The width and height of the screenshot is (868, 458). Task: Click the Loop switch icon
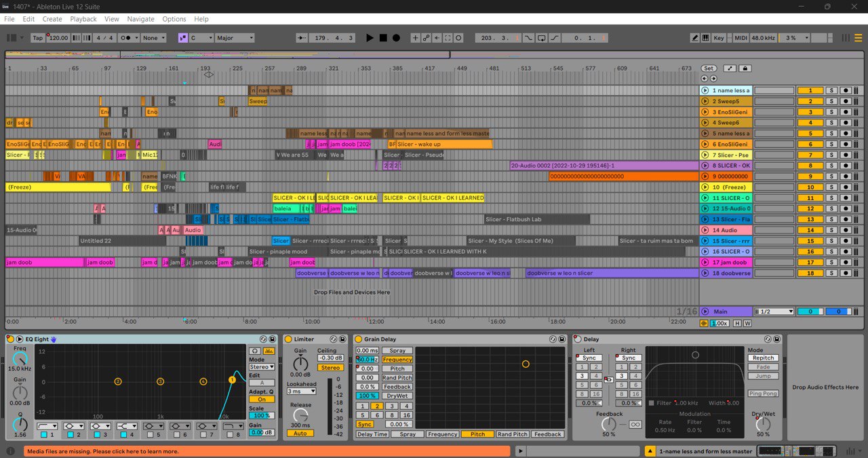pyautogui.click(x=542, y=38)
